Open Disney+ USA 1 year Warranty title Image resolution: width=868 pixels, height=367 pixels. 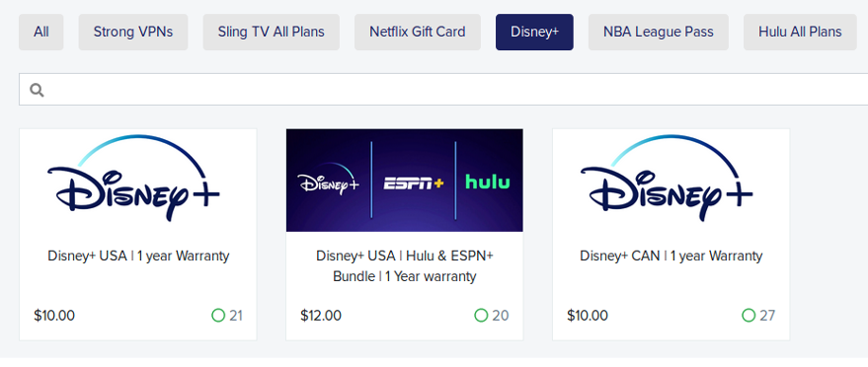[x=138, y=257]
